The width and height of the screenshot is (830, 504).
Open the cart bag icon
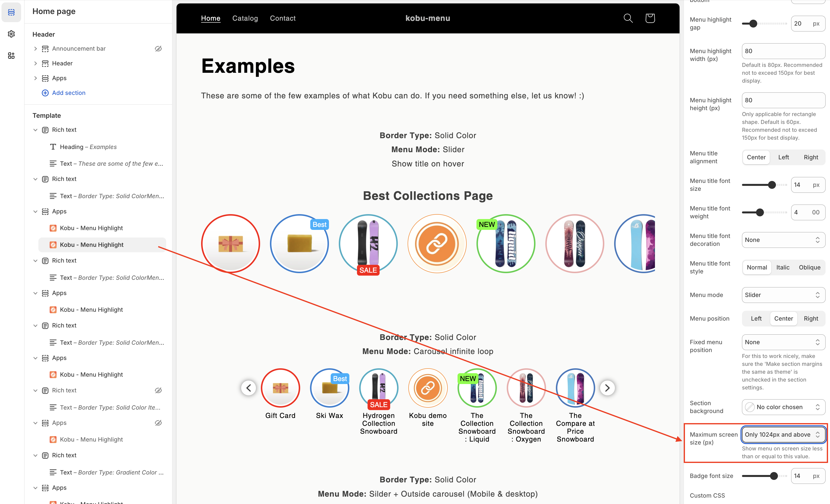(650, 18)
